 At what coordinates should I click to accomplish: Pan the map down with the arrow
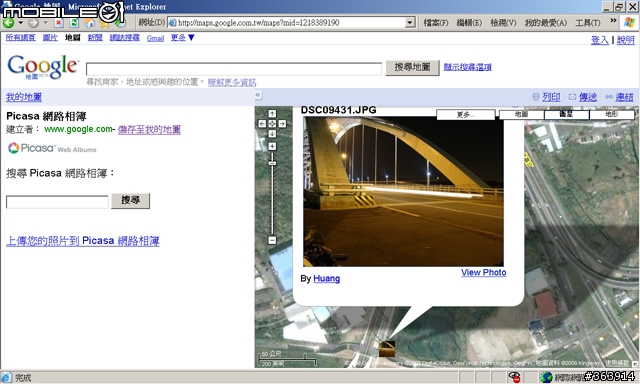[272, 134]
